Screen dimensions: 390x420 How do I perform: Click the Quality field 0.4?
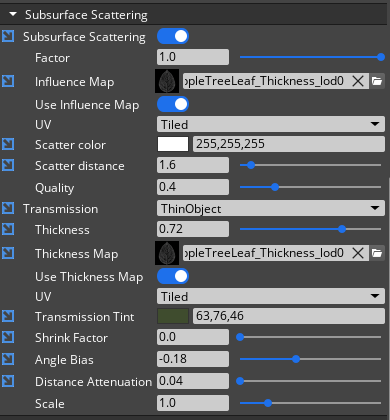click(x=193, y=187)
